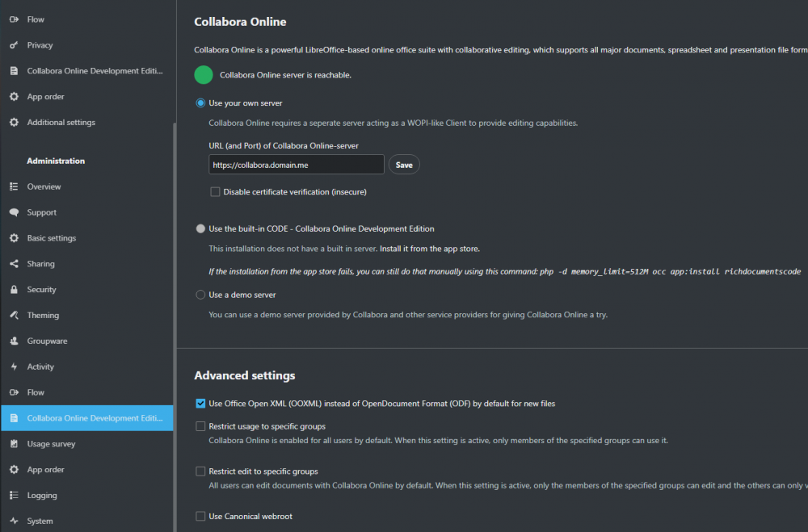Click the green server reachable status indicator
This screenshot has width=808, height=532.
[204, 75]
